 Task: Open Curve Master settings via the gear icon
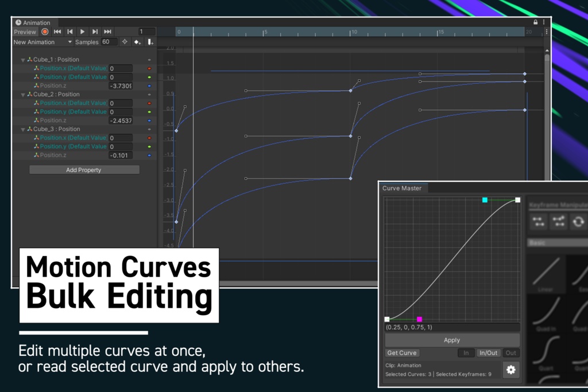pos(510,370)
